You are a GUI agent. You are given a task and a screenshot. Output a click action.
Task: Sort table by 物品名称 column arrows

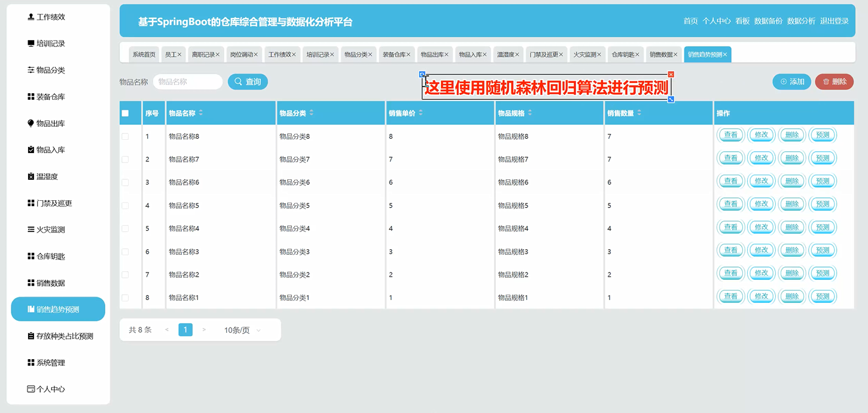click(x=201, y=113)
